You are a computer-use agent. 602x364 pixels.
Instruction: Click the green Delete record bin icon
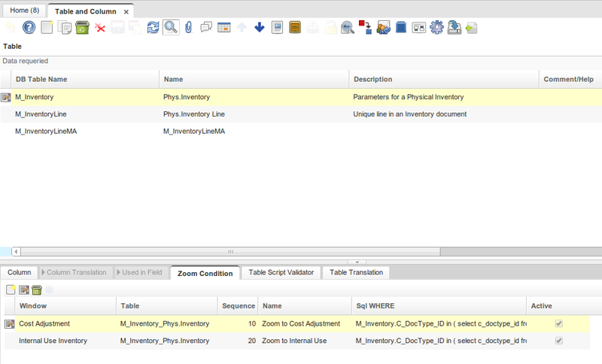(82, 28)
